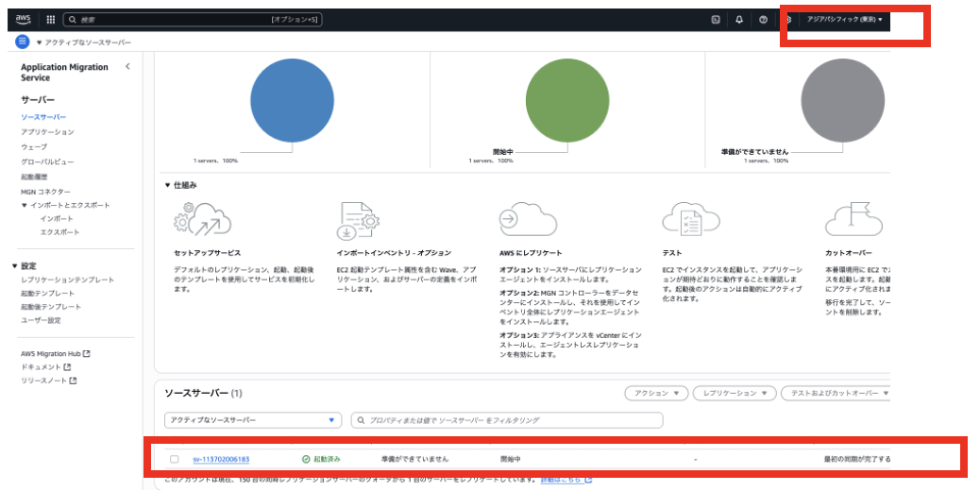980x491 pixels.
Task: Click the 最初の同期が完了する cell text
Action: pos(857,459)
